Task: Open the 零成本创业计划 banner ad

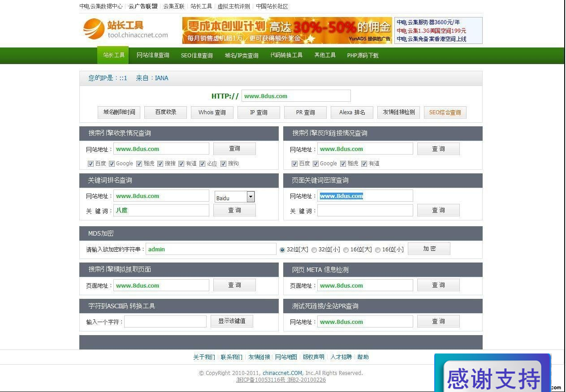Action: [287, 30]
